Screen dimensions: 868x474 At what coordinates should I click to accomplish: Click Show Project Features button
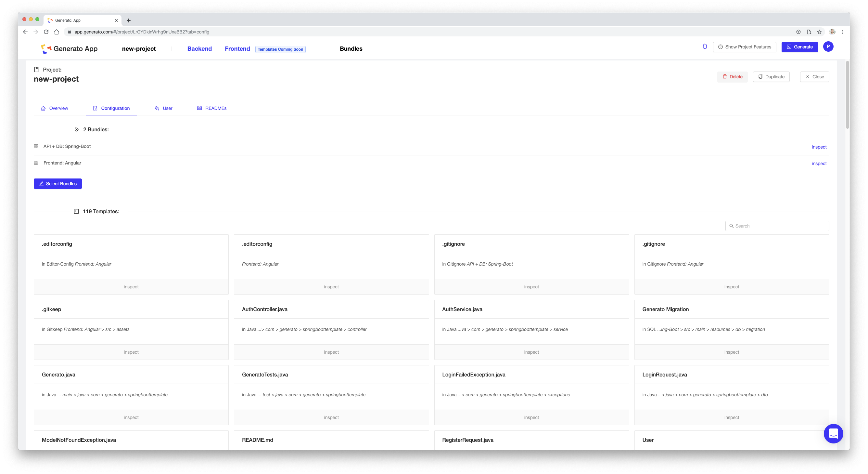pos(744,47)
